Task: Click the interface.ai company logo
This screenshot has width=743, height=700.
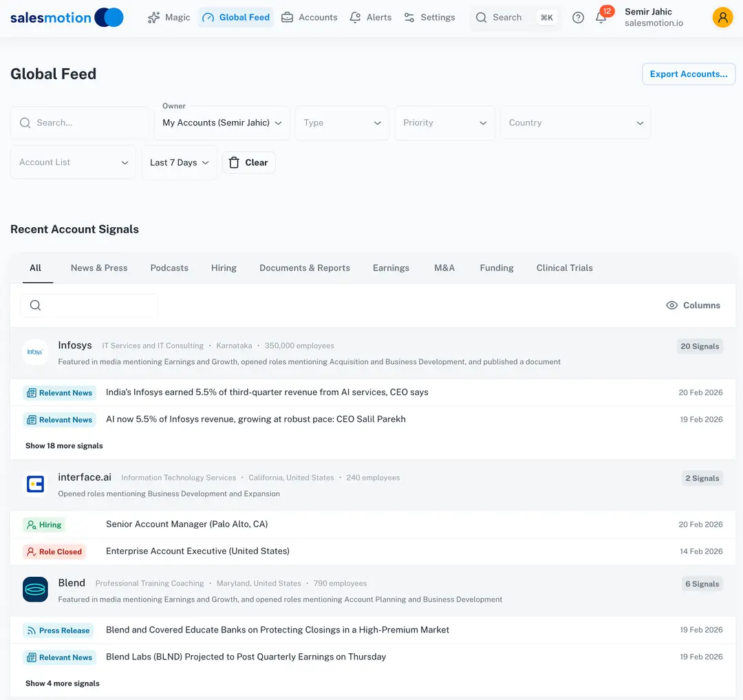Action: 35,484
